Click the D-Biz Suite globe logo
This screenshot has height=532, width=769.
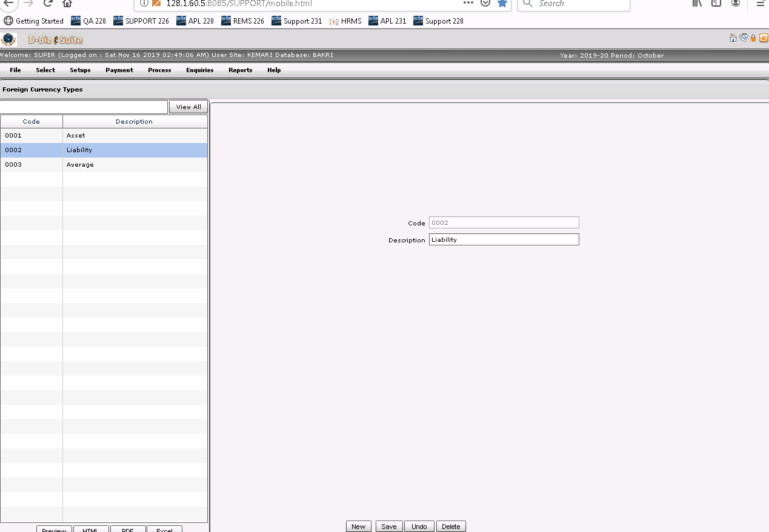[x=8, y=39]
